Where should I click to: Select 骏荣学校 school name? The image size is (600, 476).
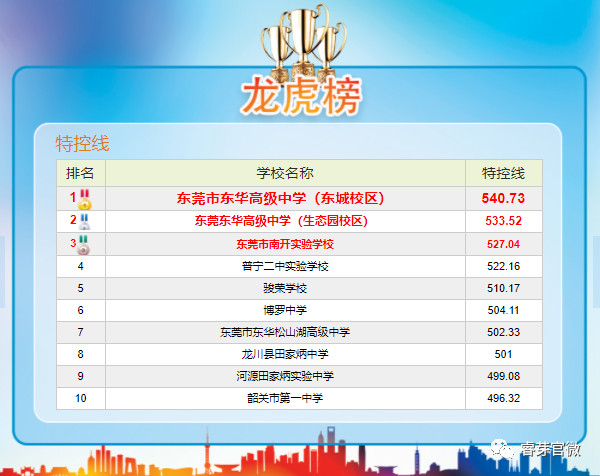[x=285, y=288]
